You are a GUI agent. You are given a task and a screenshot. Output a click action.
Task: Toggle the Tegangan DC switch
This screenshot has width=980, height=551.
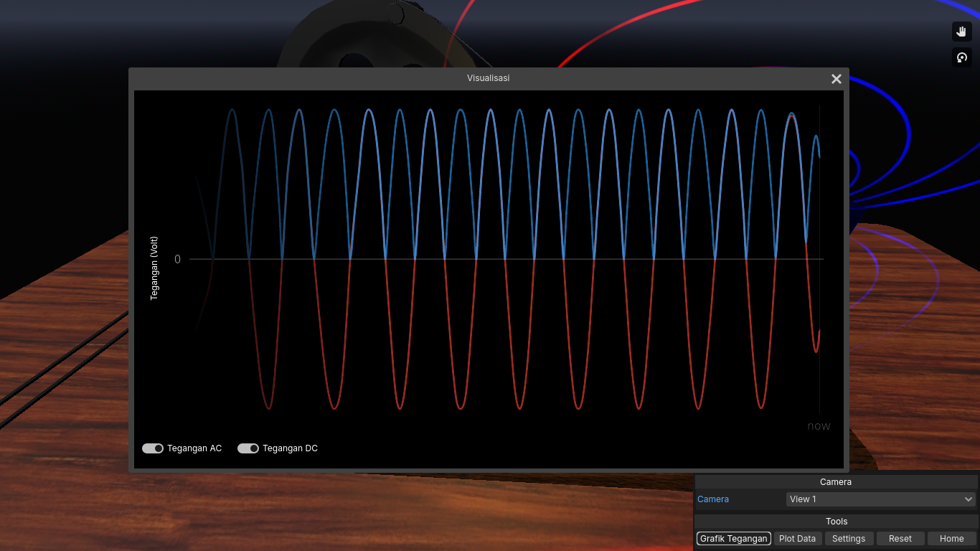(x=248, y=448)
